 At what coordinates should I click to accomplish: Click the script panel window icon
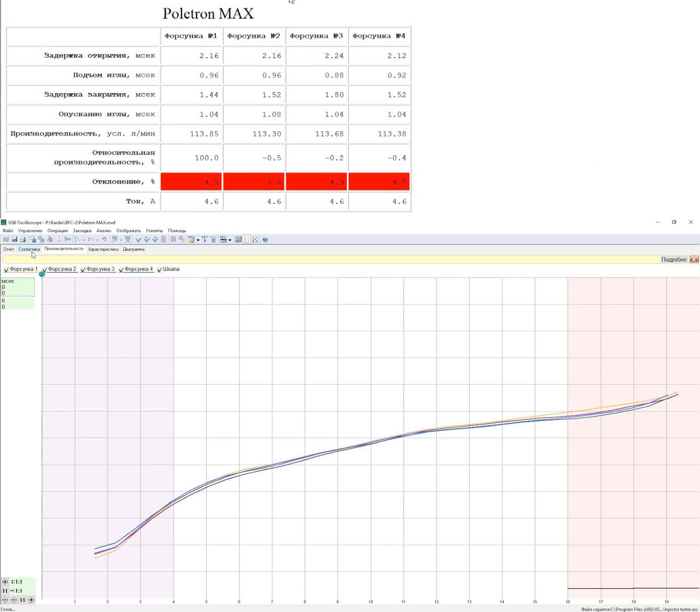[x=223, y=239]
